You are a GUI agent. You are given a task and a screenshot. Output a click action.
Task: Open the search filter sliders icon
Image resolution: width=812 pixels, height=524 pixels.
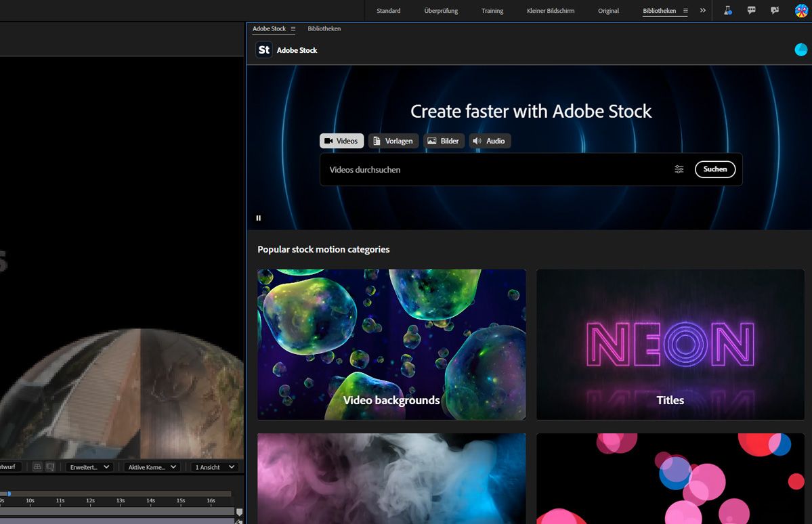[x=679, y=169]
